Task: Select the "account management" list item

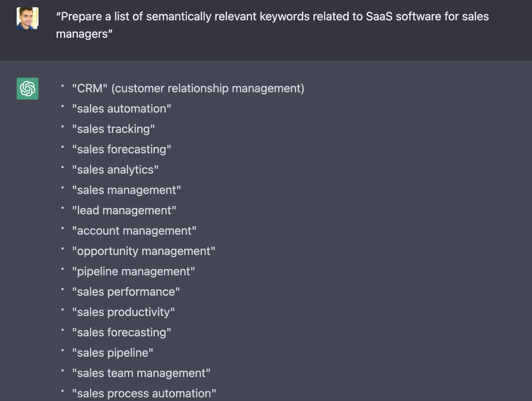Action: tap(134, 231)
